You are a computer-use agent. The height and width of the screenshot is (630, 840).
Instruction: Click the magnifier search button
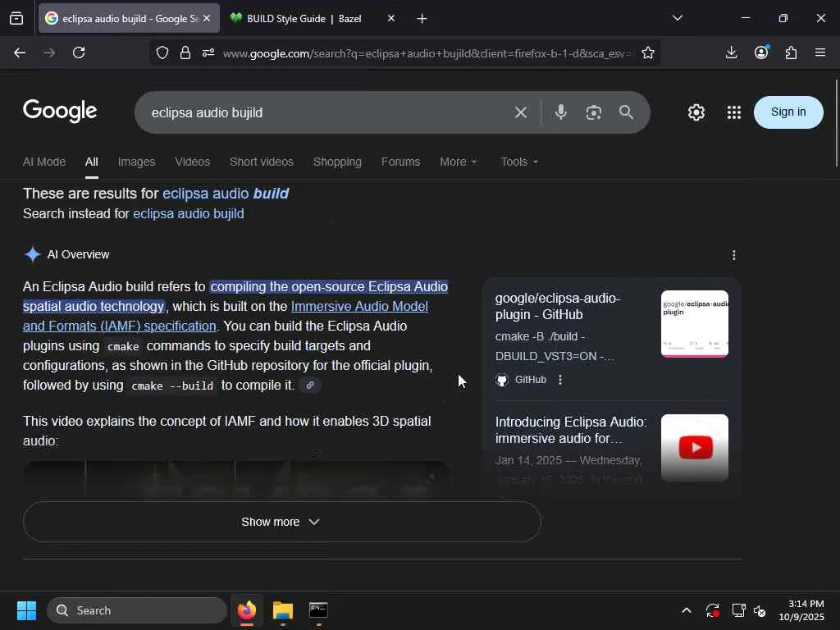pos(626,112)
